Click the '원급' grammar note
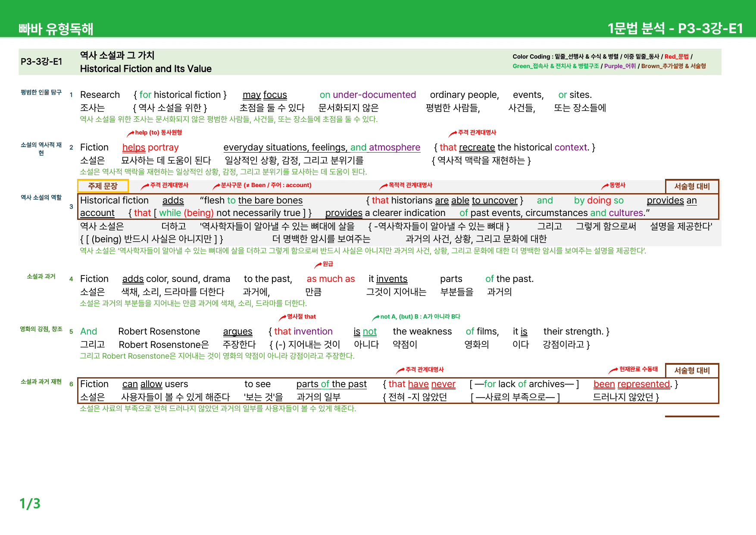 (328, 264)
